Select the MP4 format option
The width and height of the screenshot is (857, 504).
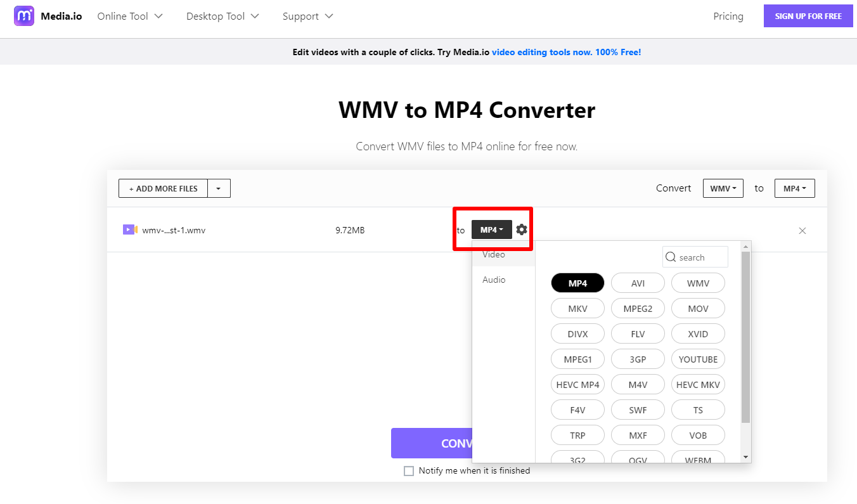577,283
